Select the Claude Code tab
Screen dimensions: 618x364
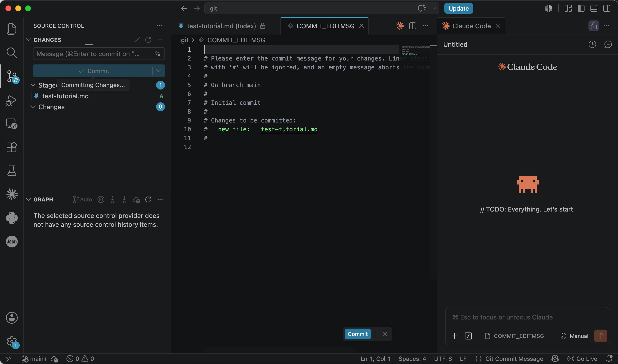(x=471, y=26)
